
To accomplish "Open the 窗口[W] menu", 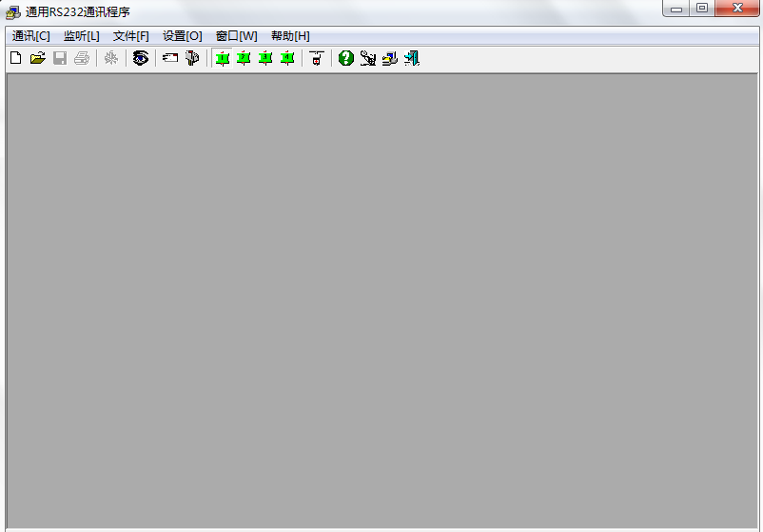I will (236, 36).
